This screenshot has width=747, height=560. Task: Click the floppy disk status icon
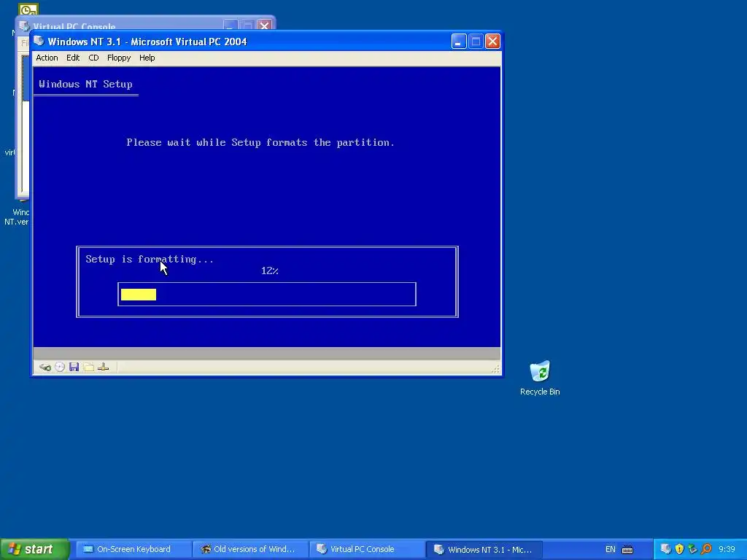tap(74, 367)
